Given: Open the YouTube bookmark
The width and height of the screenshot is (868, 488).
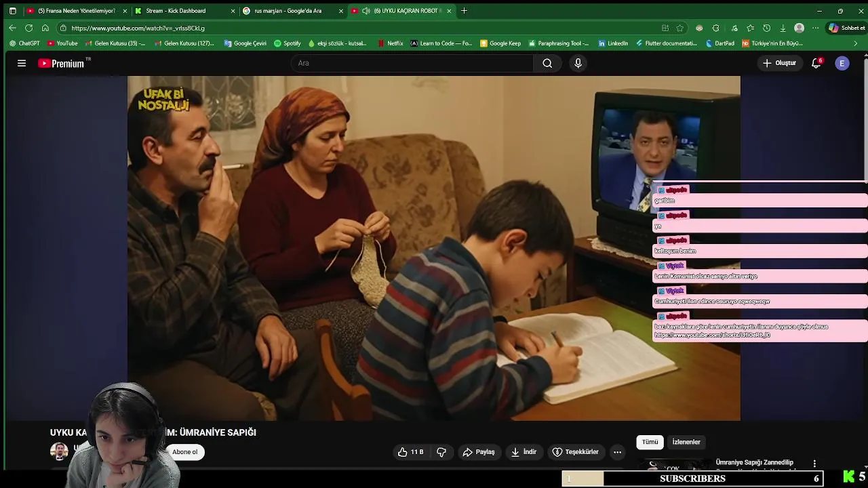Looking at the screenshot, I should click(x=62, y=43).
